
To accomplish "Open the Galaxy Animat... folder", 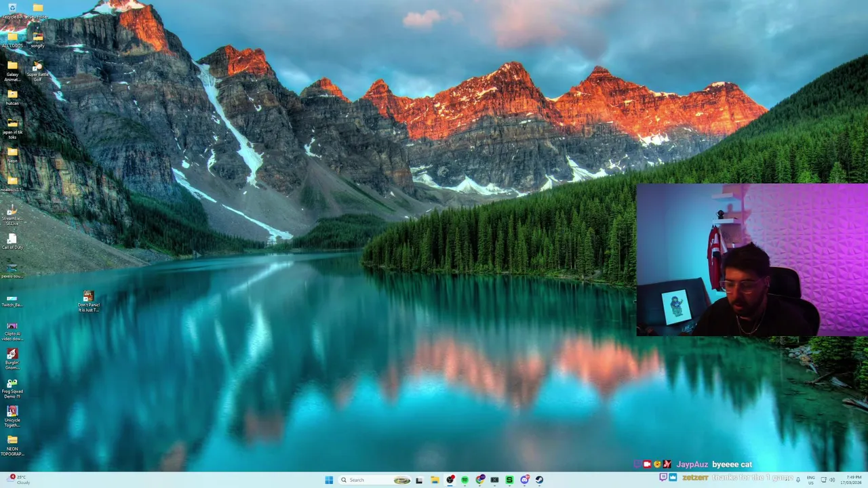I will pyautogui.click(x=12, y=71).
